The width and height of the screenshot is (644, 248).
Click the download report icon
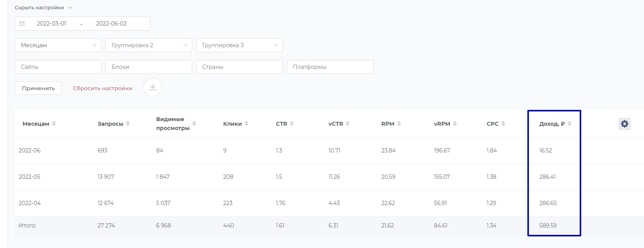pos(153,87)
